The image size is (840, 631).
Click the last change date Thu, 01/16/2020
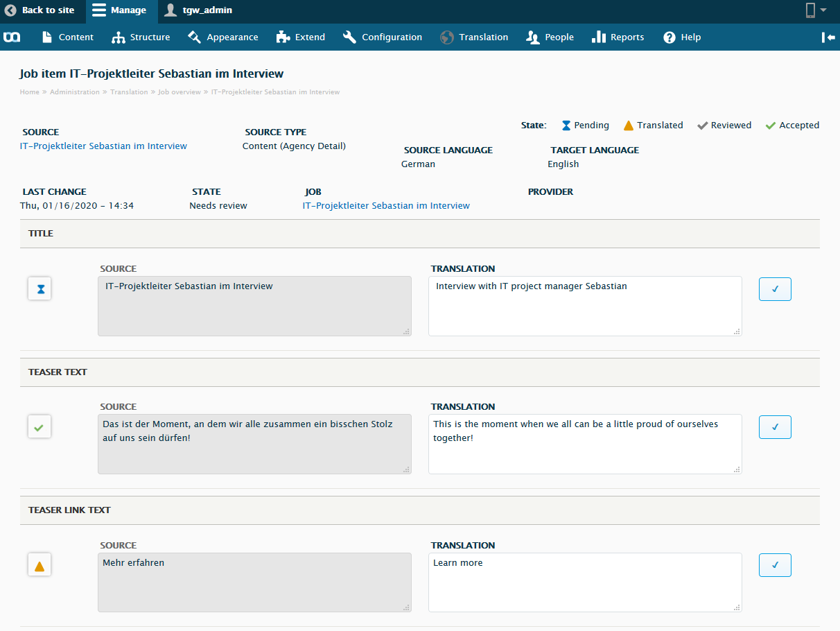tap(77, 206)
